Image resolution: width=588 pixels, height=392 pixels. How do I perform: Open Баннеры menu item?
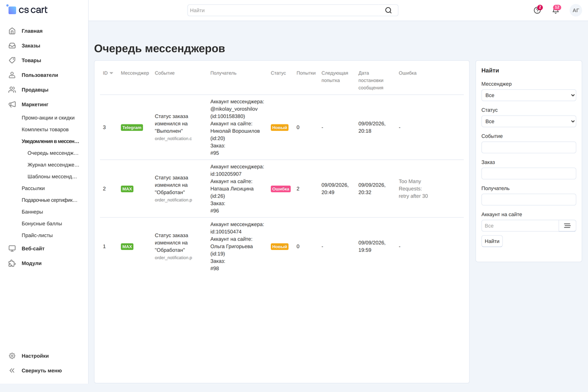[32, 212]
